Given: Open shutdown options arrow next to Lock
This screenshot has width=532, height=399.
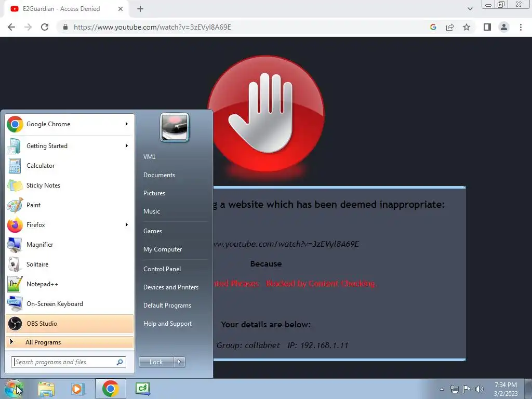Looking at the screenshot, I should click(x=179, y=362).
